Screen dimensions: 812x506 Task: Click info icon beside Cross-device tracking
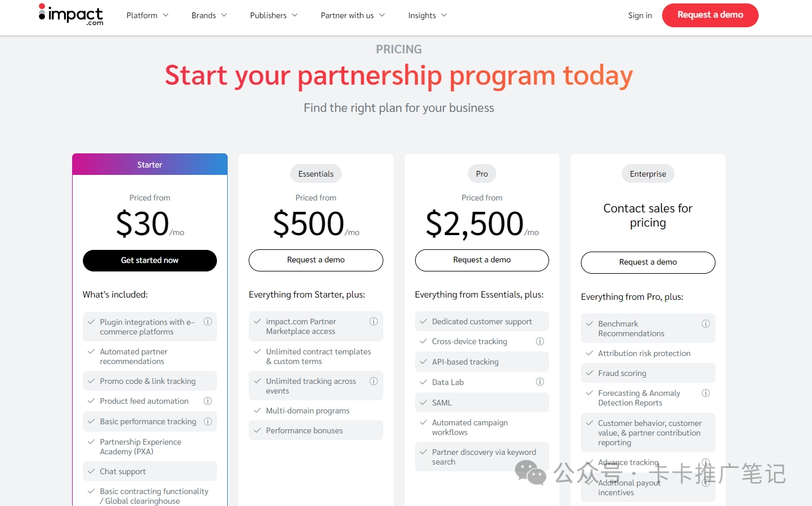point(540,341)
